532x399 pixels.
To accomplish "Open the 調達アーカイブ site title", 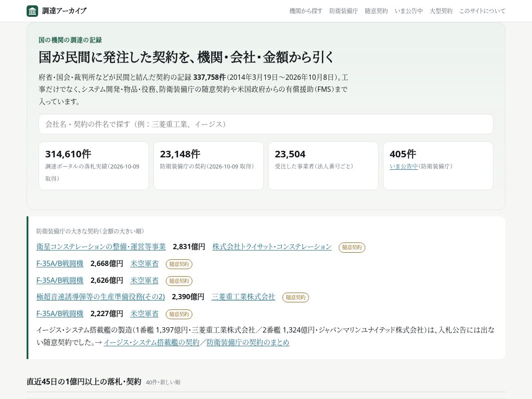I will point(64,11).
